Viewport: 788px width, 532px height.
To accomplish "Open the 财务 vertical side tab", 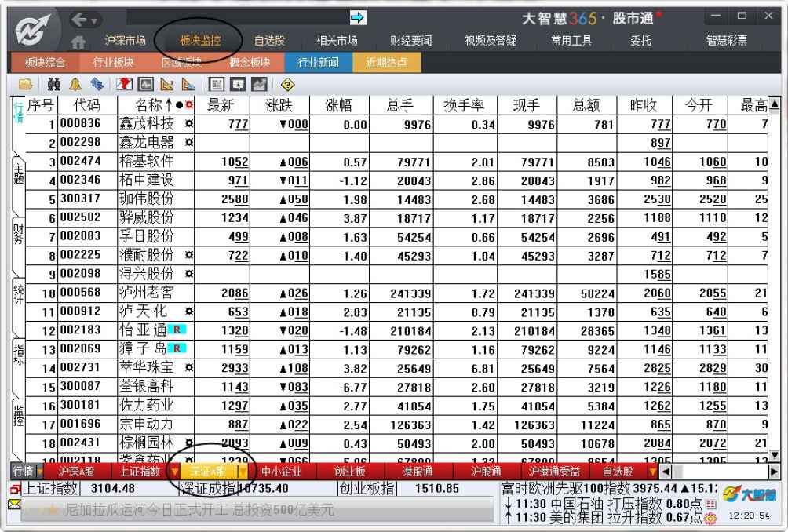I will click(x=18, y=235).
